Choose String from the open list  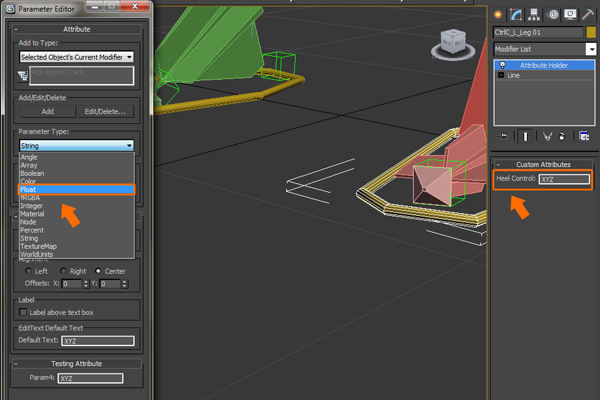click(77, 238)
